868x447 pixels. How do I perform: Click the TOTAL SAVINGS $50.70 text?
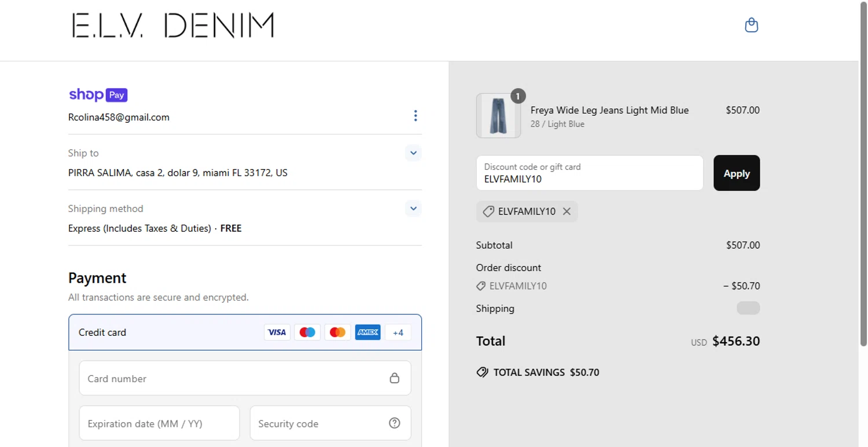tap(546, 372)
